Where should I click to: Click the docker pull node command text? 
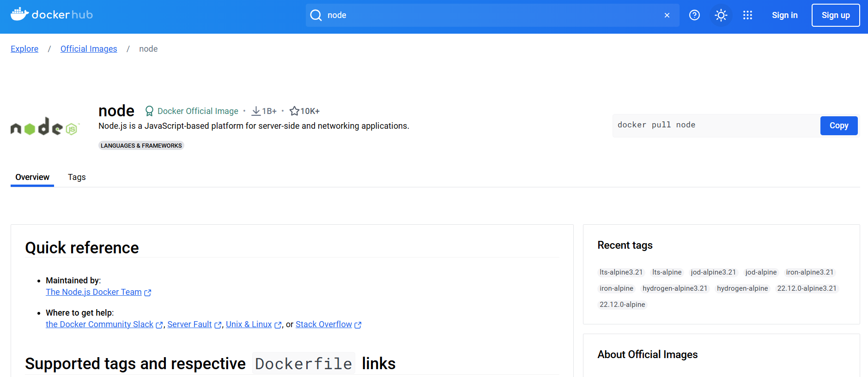pos(656,125)
